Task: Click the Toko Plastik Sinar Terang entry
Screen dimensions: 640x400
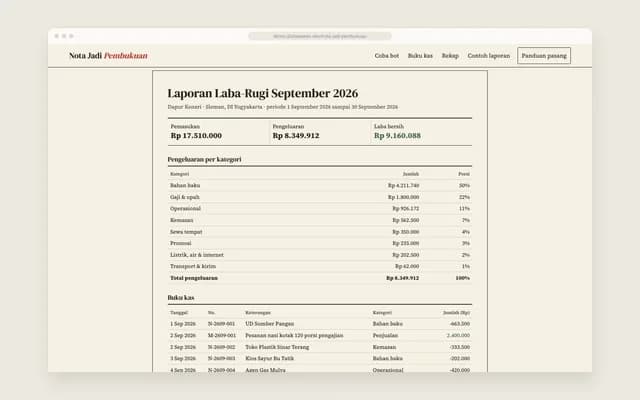Action: coord(277,347)
